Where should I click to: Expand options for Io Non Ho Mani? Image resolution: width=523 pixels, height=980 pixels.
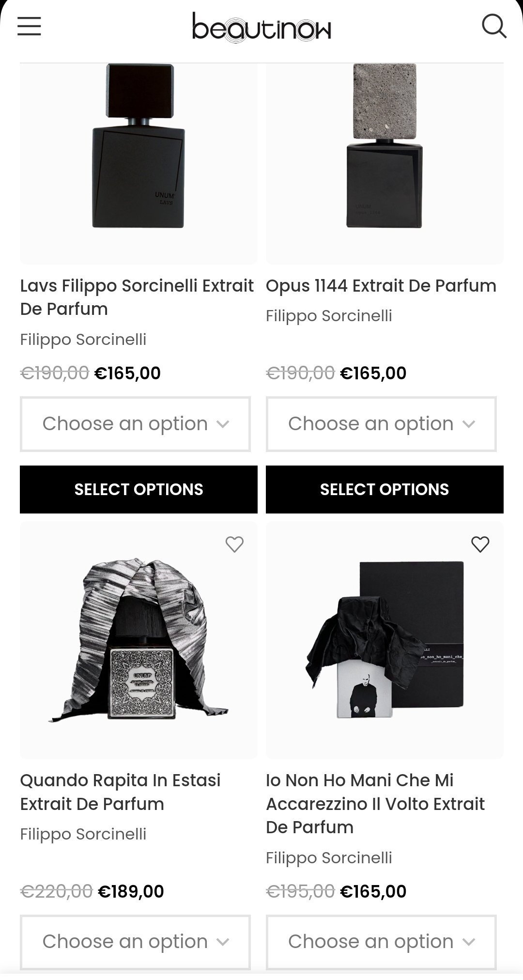(381, 942)
